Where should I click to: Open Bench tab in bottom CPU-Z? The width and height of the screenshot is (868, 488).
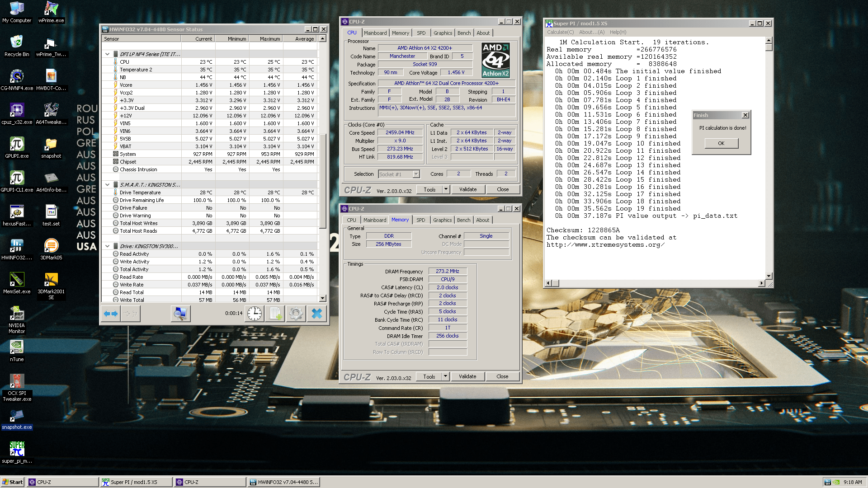click(x=463, y=220)
